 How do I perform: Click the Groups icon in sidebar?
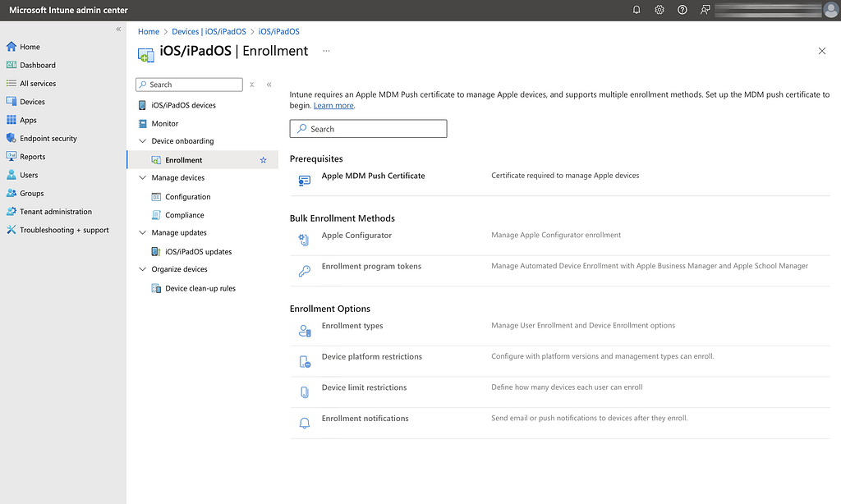click(x=11, y=193)
